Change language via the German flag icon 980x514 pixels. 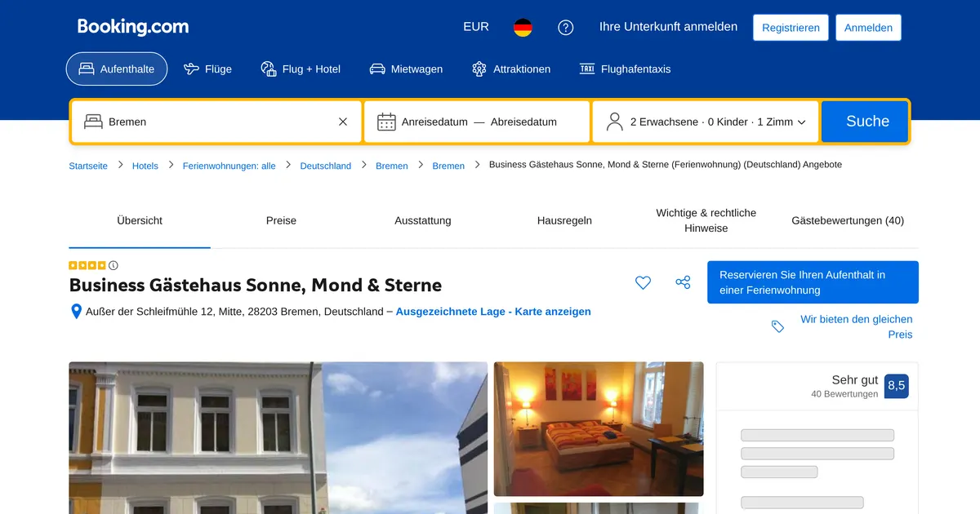click(523, 27)
